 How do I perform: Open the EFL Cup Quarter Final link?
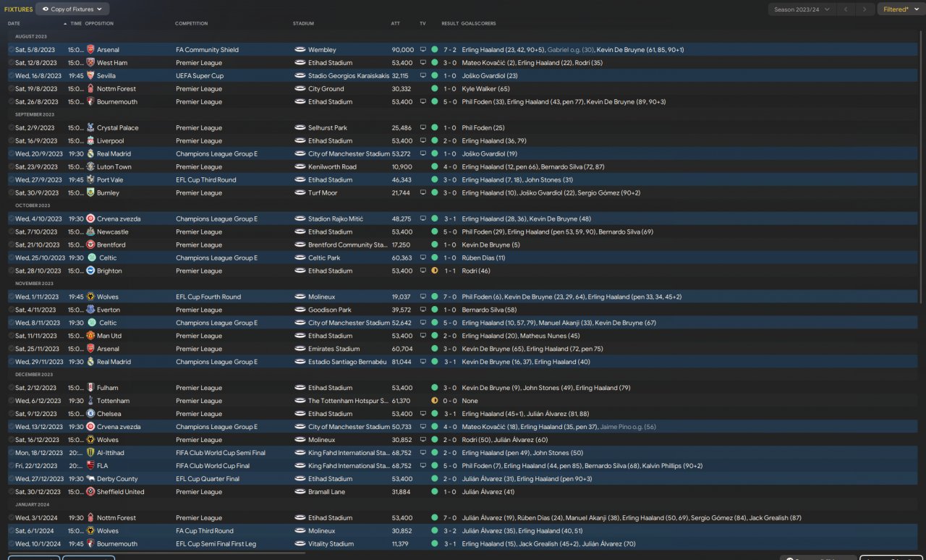[208, 480]
